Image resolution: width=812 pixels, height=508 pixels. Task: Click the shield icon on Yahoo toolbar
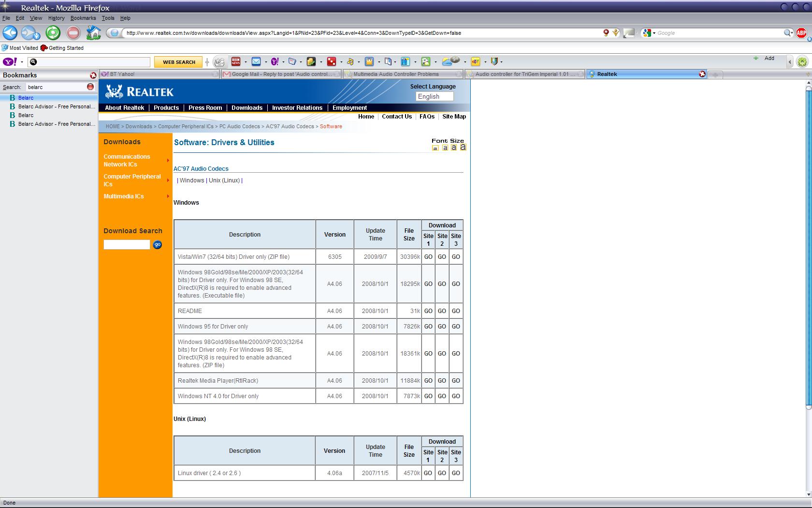point(494,61)
